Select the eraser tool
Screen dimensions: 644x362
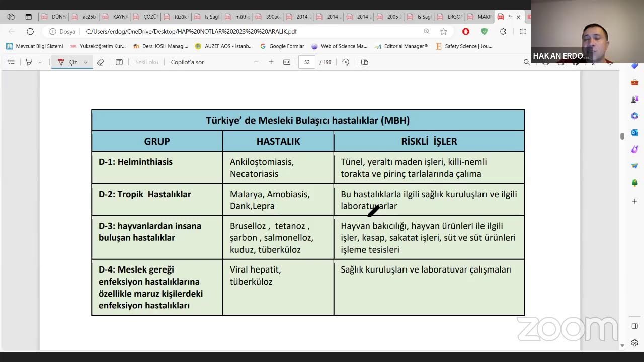(x=100, y=62)
